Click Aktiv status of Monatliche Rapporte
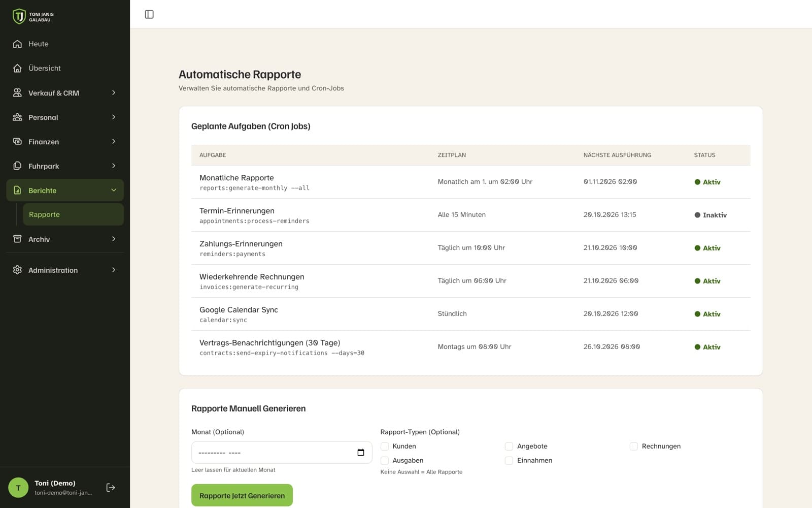This screenshot has height=508, width=812. (x=707, y=182)
